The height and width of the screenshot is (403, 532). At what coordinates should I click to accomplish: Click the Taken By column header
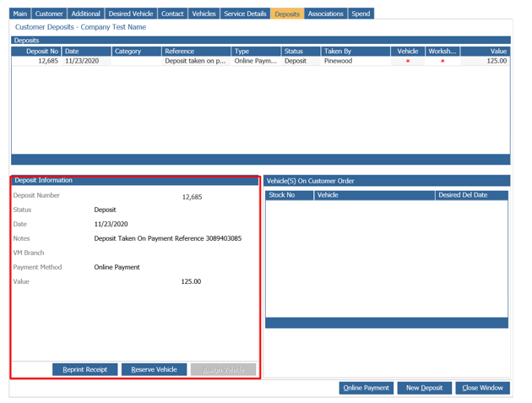click(x=356, y=52)
